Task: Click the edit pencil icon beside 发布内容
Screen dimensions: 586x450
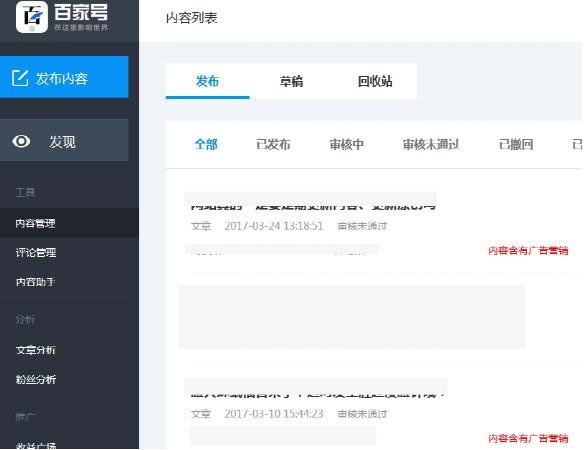Action: coord(20,78)
